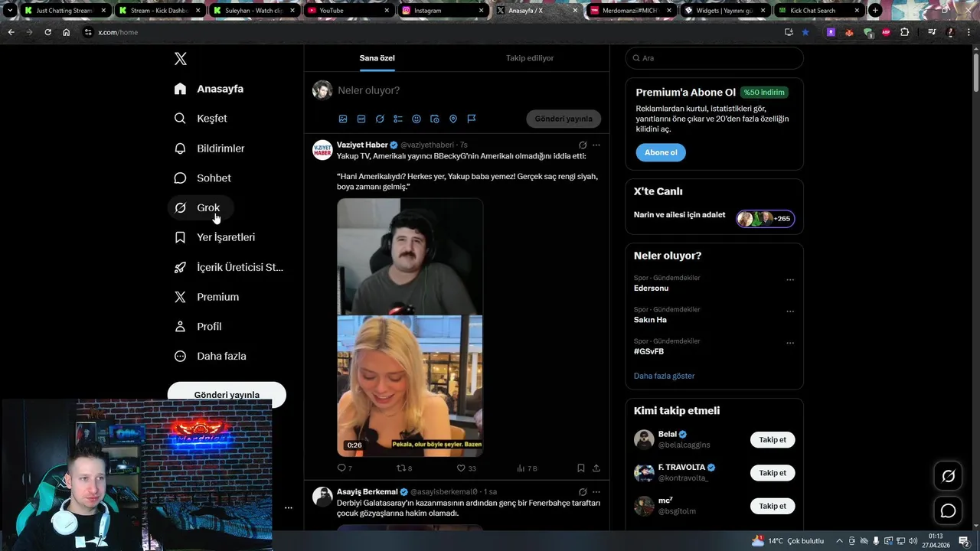980x551 pixels.
Task: Add a poll to post
Action: (398, 119)
